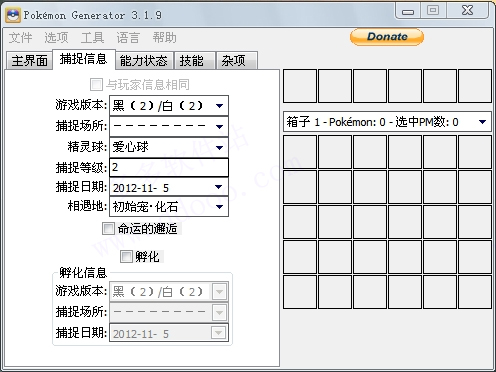Open 捕捉场所 dropdown in 孵化信息 group
The image size is (496, 372).
pyautogui.click(x=169, y=312)
